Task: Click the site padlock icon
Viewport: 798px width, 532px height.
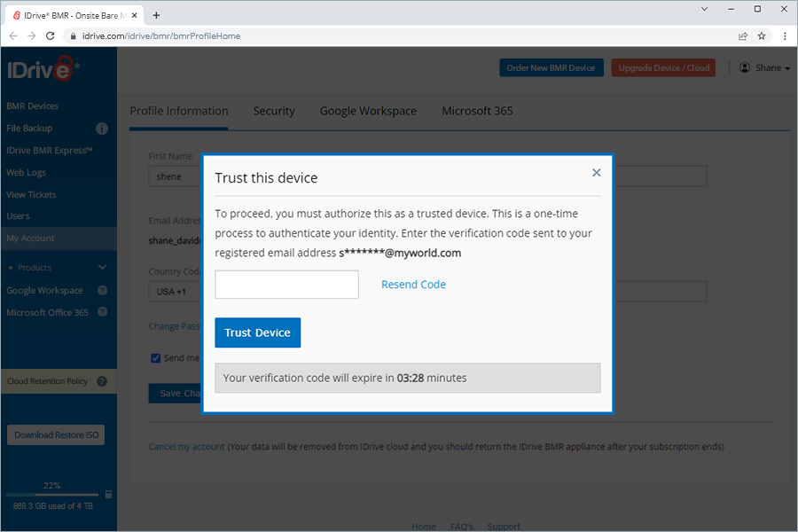Action: click(x=74, y=36)
